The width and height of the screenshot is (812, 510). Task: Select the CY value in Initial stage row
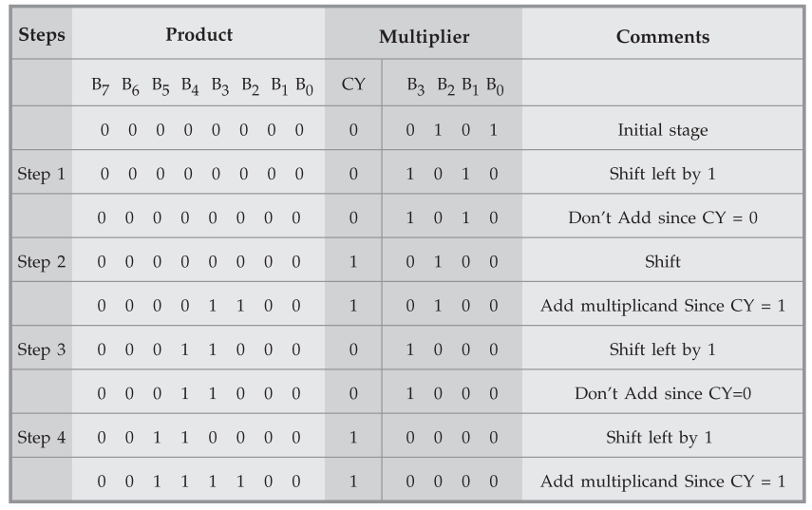click(353, 130)
